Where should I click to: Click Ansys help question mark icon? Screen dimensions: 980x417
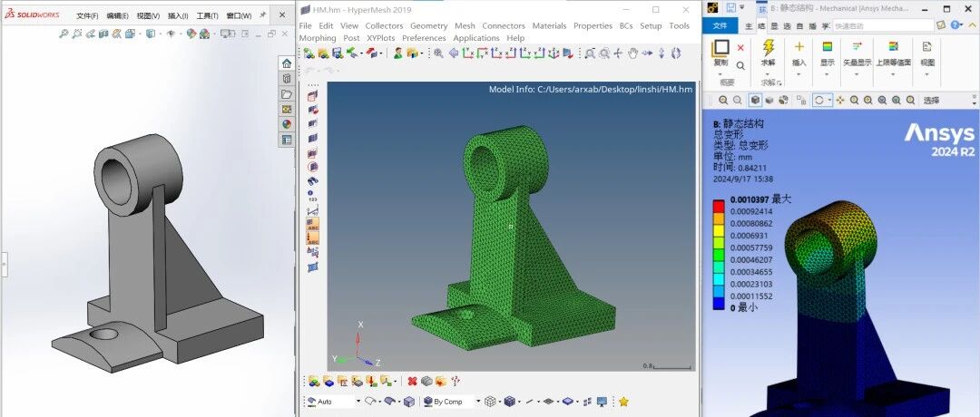[955, 25]
